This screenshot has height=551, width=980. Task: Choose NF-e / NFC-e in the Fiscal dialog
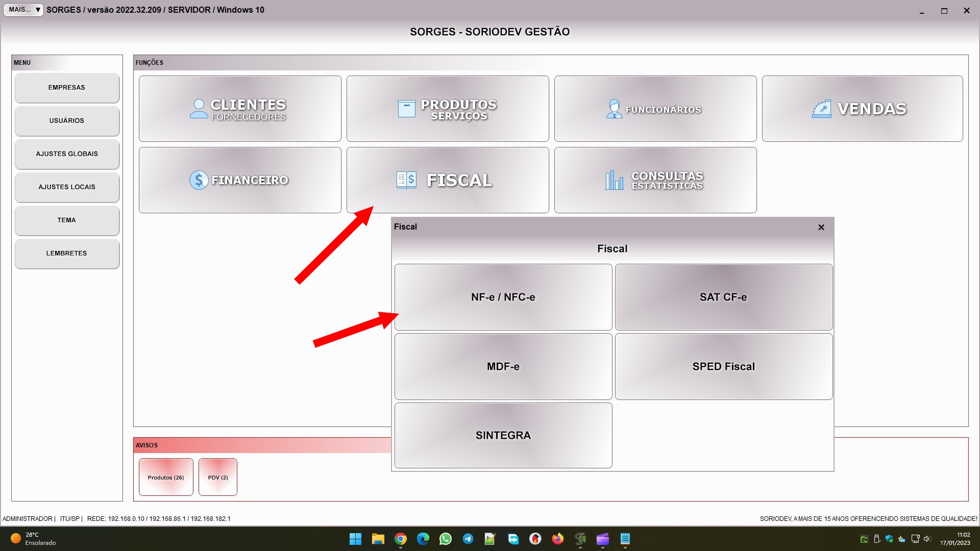503,297
